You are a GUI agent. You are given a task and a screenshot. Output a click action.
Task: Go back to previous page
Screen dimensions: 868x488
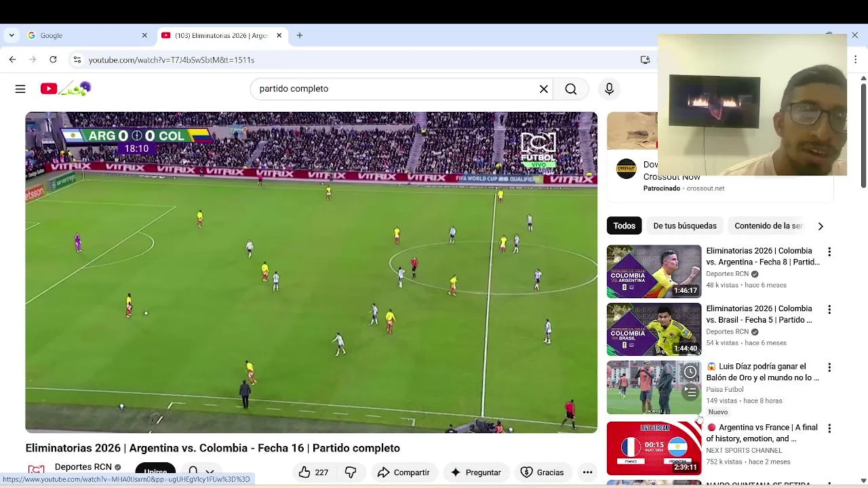[x=12, y=60]
